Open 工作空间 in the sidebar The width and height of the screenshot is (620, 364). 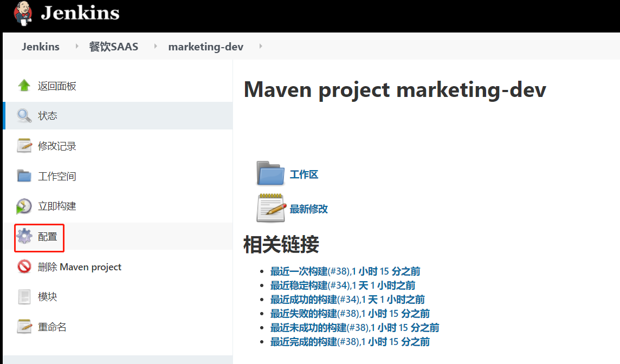(x=57, y=176)
